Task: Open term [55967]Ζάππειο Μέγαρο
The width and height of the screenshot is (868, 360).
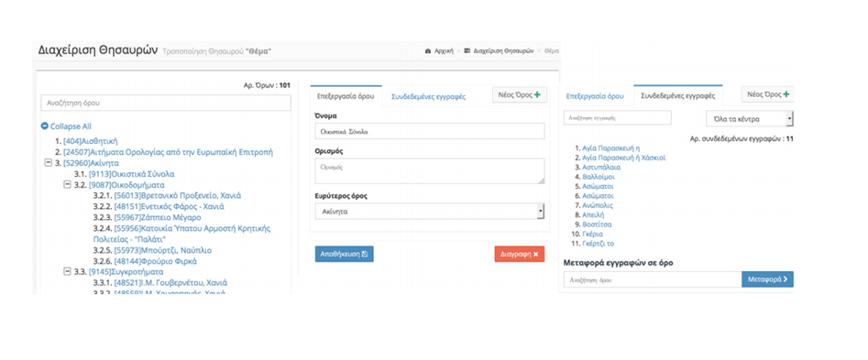Action: pos(158,217)
